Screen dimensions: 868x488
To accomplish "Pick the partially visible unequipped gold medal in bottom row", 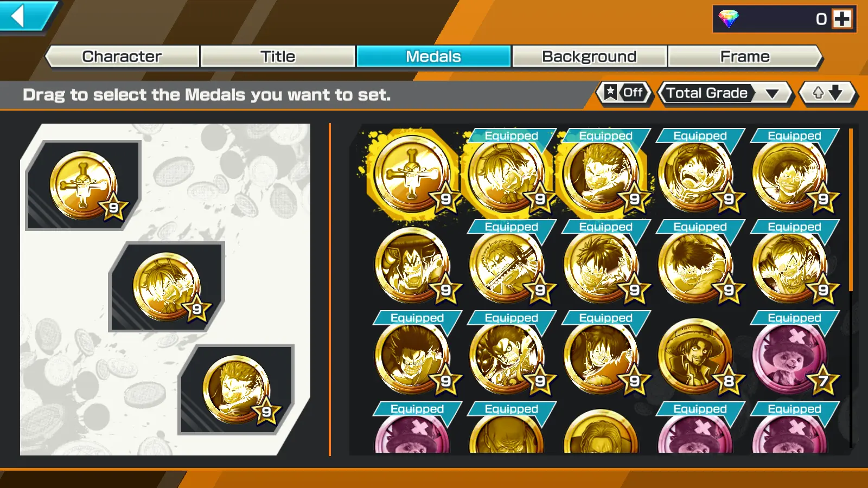I will tap(601, 432).
